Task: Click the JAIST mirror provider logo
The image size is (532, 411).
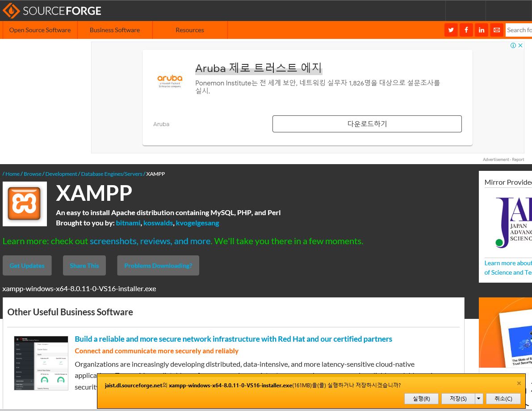Action: pos(514,222)
